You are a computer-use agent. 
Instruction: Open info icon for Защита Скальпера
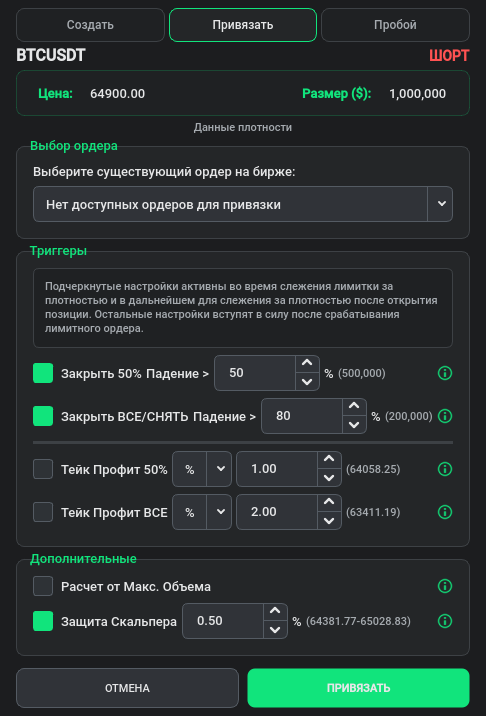tap(444, 621)
